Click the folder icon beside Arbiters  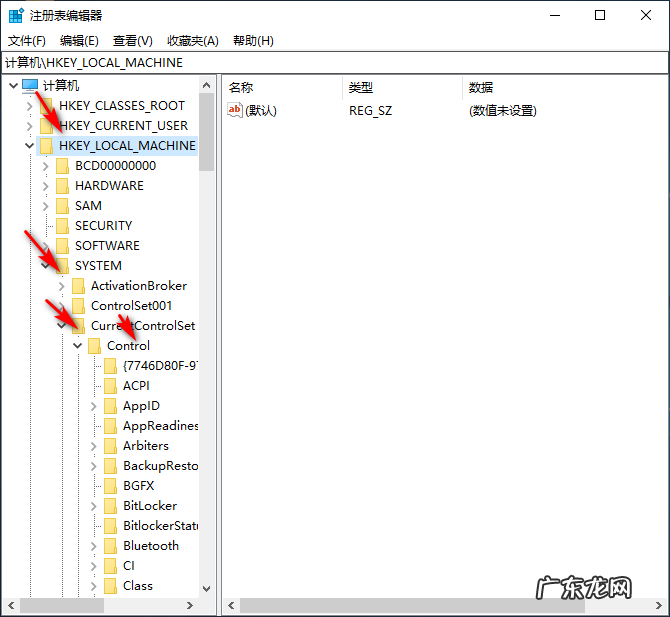pyautogui.click(x=110, y=446)
